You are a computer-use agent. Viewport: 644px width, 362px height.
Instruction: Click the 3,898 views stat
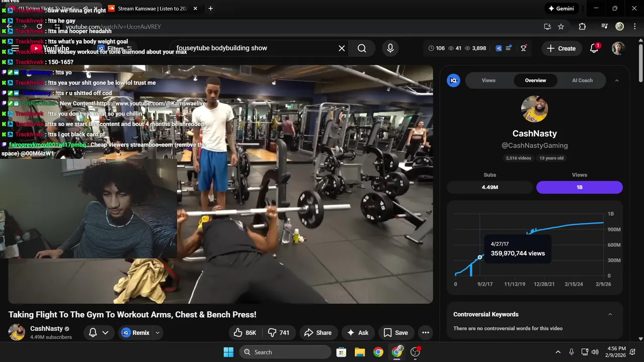tap(475, 48)
